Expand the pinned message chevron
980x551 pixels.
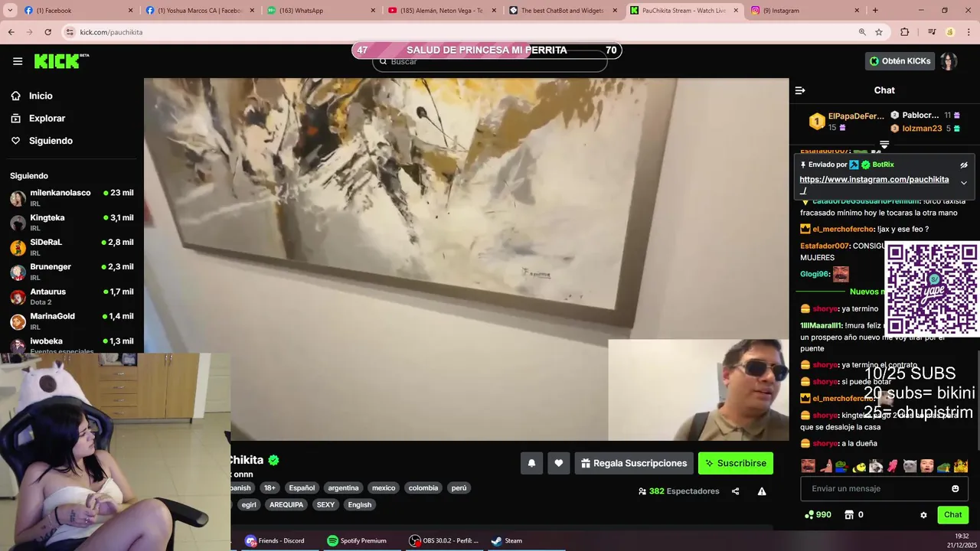point(963,183)
